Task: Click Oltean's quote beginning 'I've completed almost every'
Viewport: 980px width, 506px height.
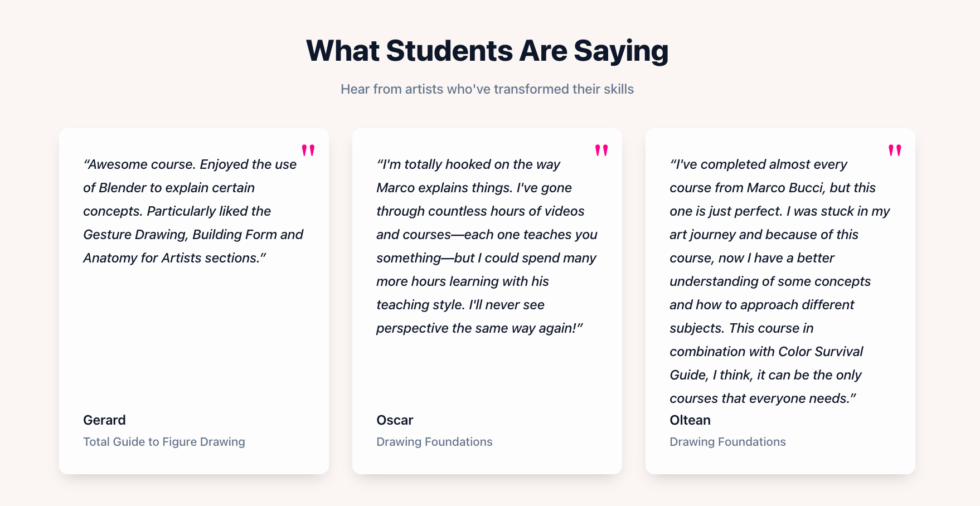Action: [x=780, y=281]
